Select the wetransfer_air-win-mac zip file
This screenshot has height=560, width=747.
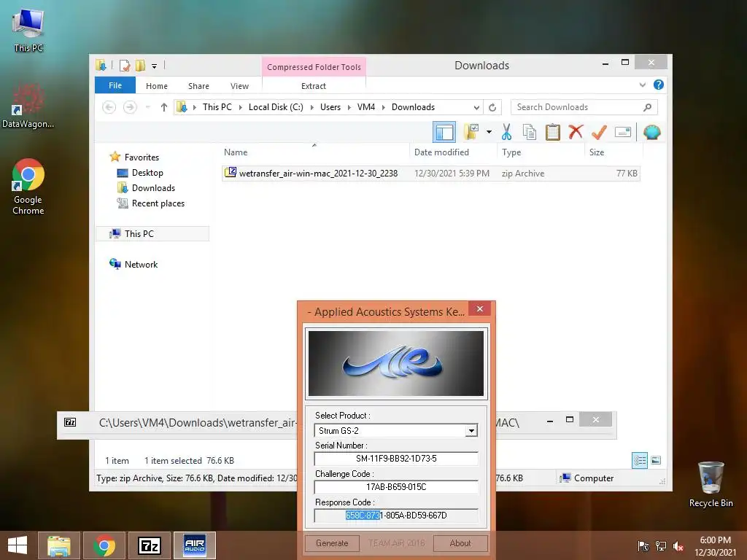430,174
